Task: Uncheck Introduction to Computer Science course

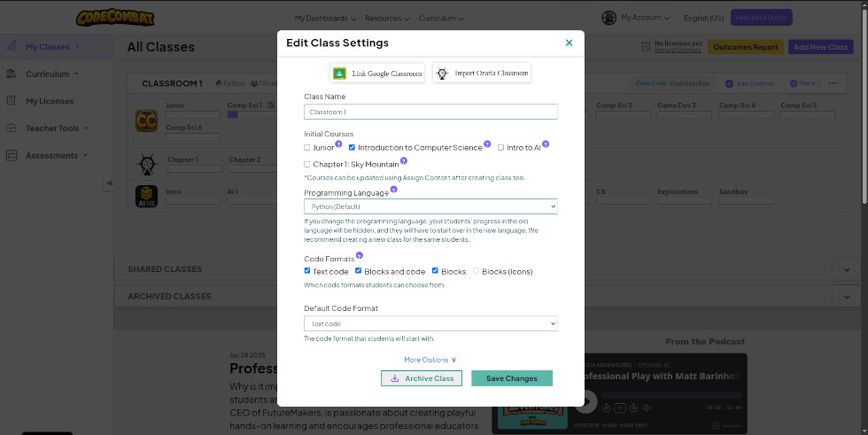Action: [352, 147]
